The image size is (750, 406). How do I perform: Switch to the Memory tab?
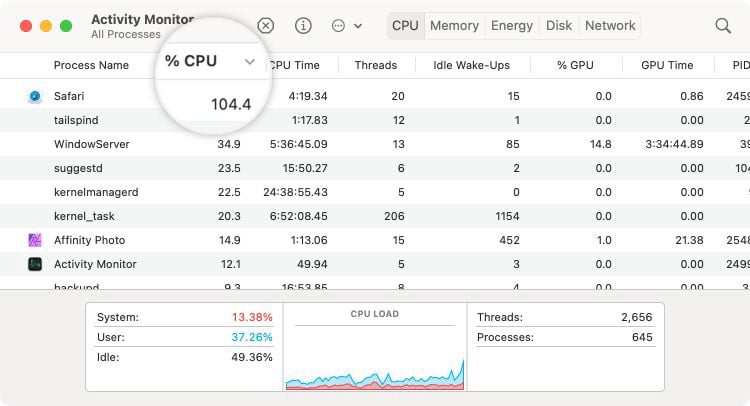click(454, 26)
